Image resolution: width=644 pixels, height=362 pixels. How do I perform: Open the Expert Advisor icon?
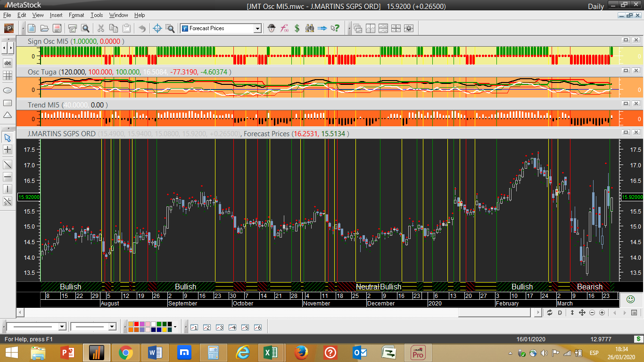[271, 28]
